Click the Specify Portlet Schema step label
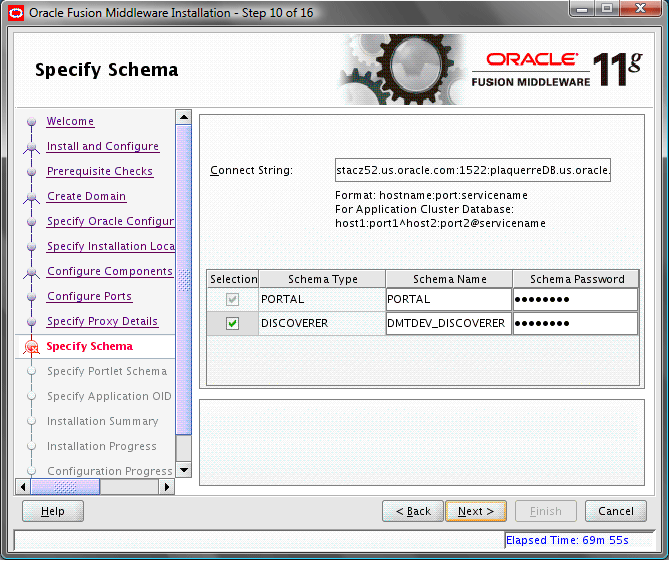The image size is (669, 561). coord(107,371)
